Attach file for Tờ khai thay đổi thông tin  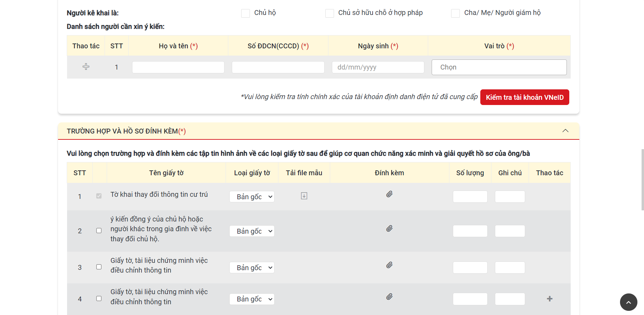tap(389, 194)
